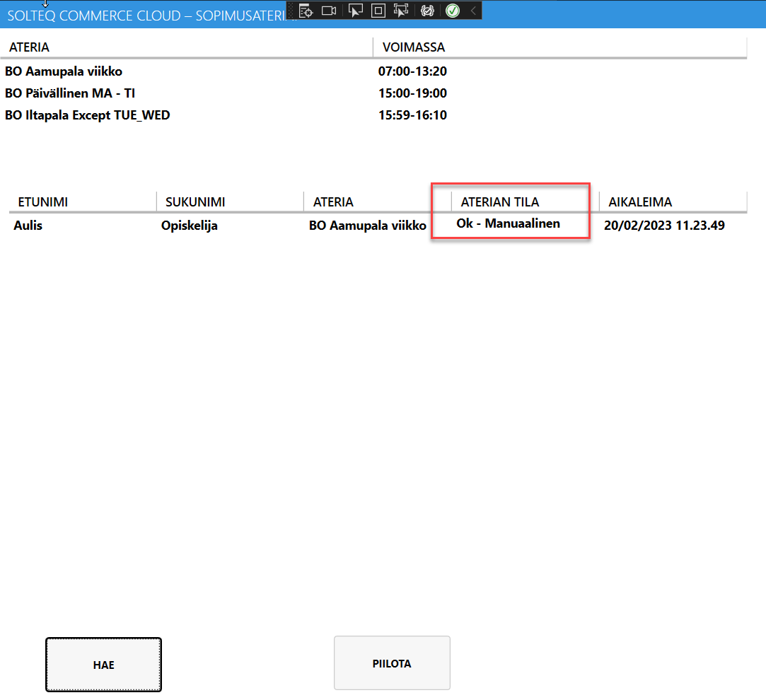Click the debug toolbar drag grip handle
The image size is (766, 700).
pyautogui.click(x=291, y=11)
